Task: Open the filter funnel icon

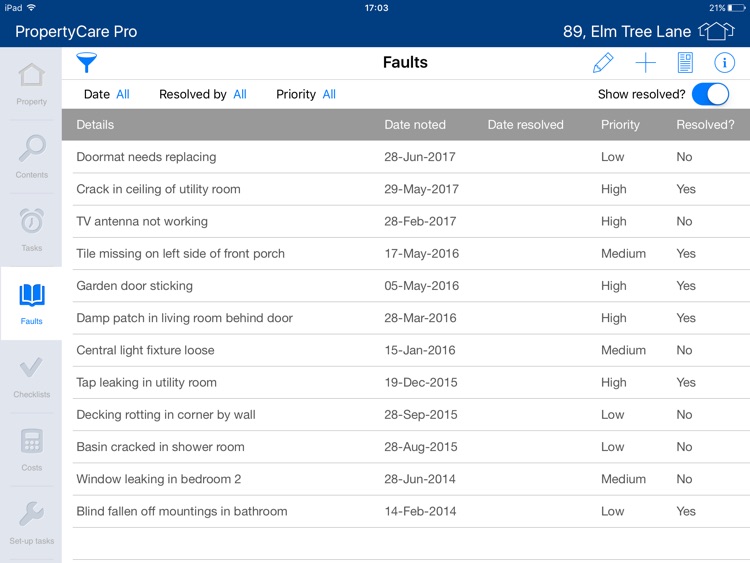Action: click(87, 63)
